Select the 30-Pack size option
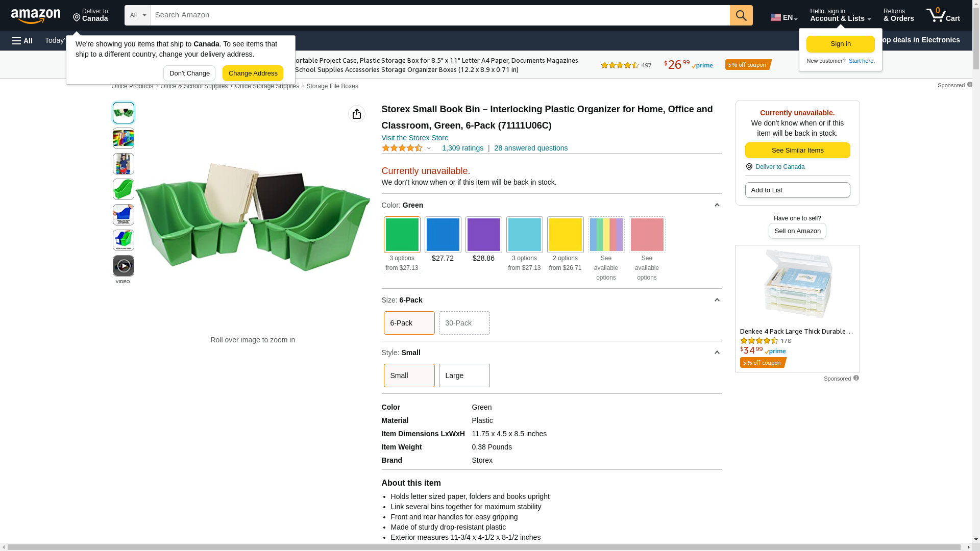The height and width of the screenshot is (551, 980). (464, 323)
